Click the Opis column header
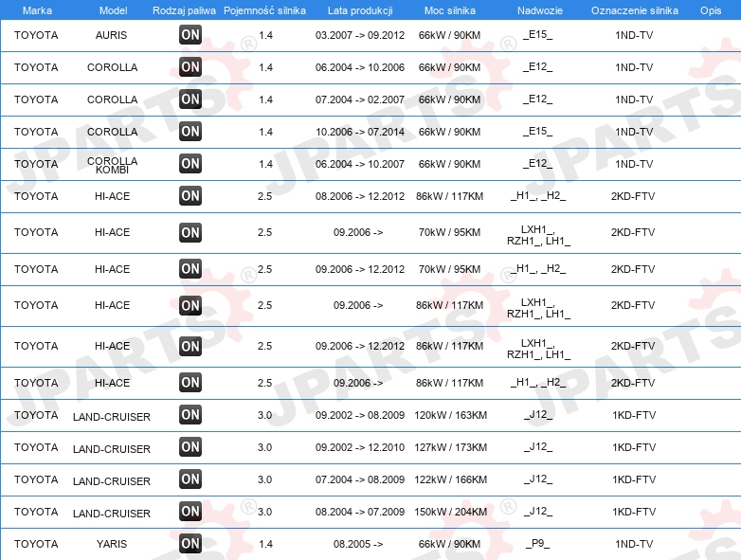 tap(711, 10)
